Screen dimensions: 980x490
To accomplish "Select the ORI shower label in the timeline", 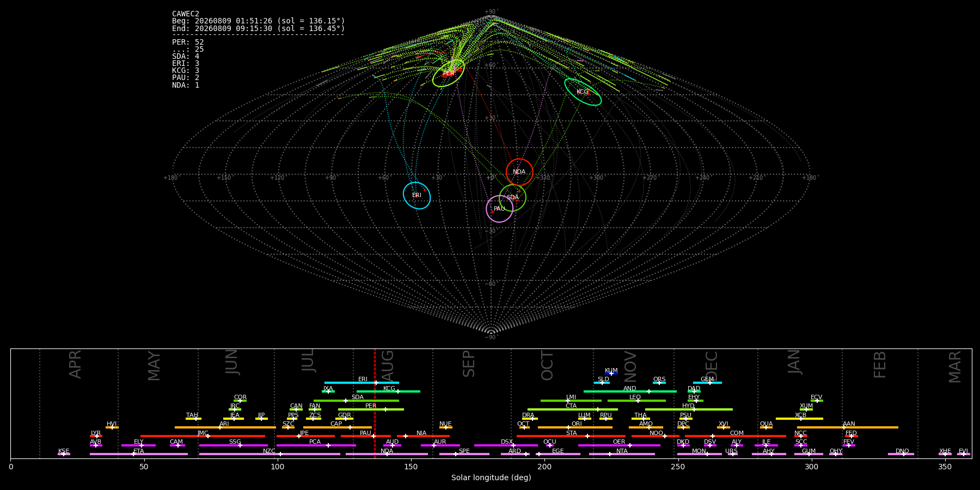I will coord(577,424).
